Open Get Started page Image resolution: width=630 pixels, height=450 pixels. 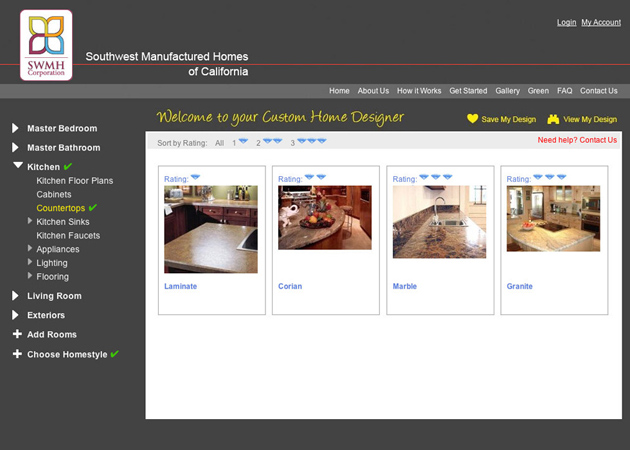pyautogui.click(x=468, y=91)
